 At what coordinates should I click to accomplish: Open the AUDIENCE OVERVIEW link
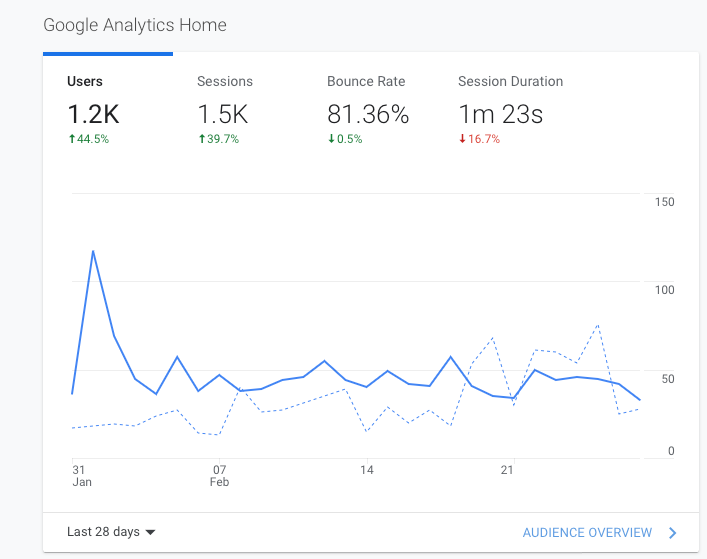tap(587, 533)
